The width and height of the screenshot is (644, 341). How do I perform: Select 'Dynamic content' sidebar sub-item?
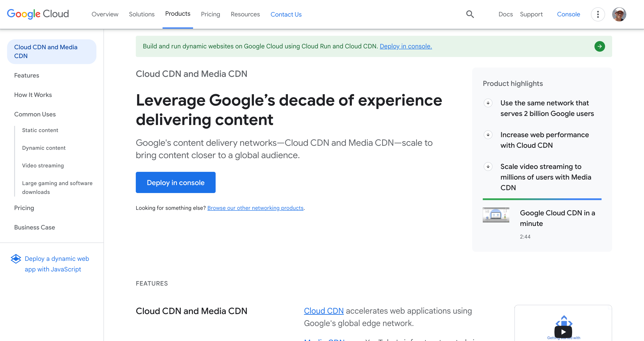(44, 148)
